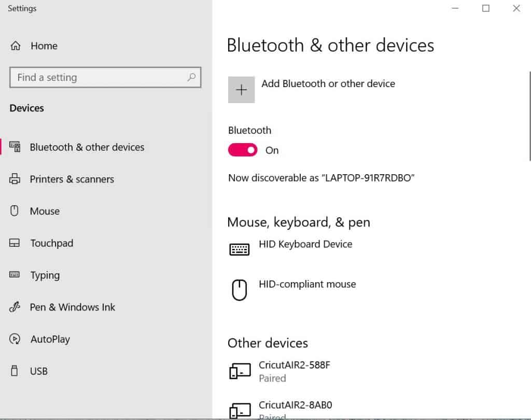Click Add Bluetooth or other device label
The image size is (531, 420).
tap(328, 84)
